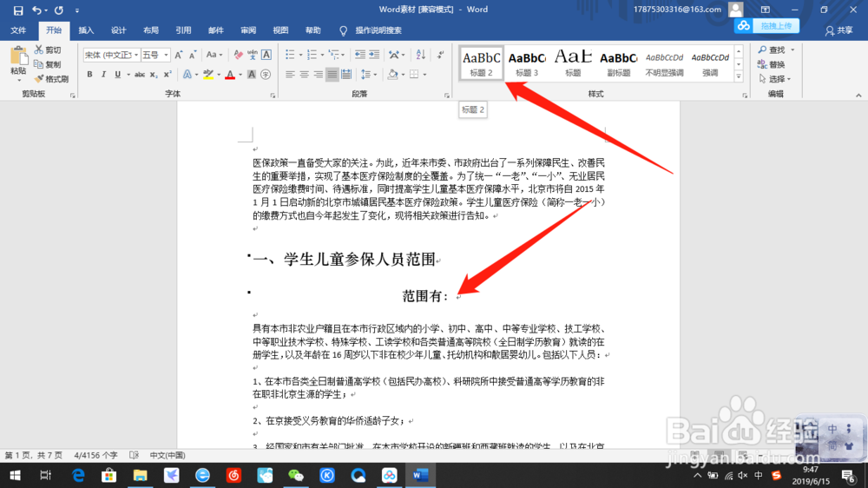This screenshot has width=868, height=488.
Task: Click the Save icon in quick access toolbar
Action: [18, 10]
